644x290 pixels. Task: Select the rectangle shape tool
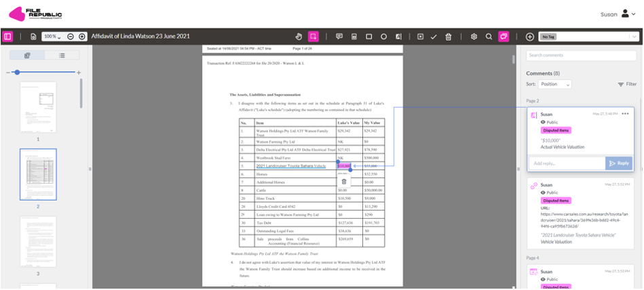(369, 37)
